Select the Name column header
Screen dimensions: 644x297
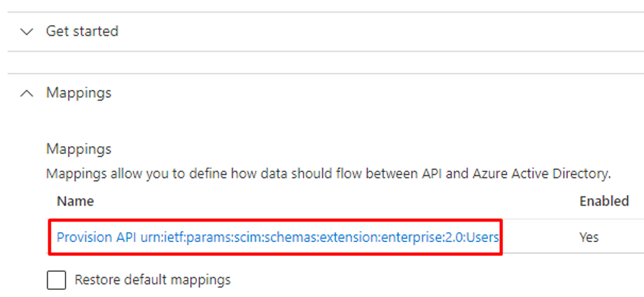click(x=75, y=201)
